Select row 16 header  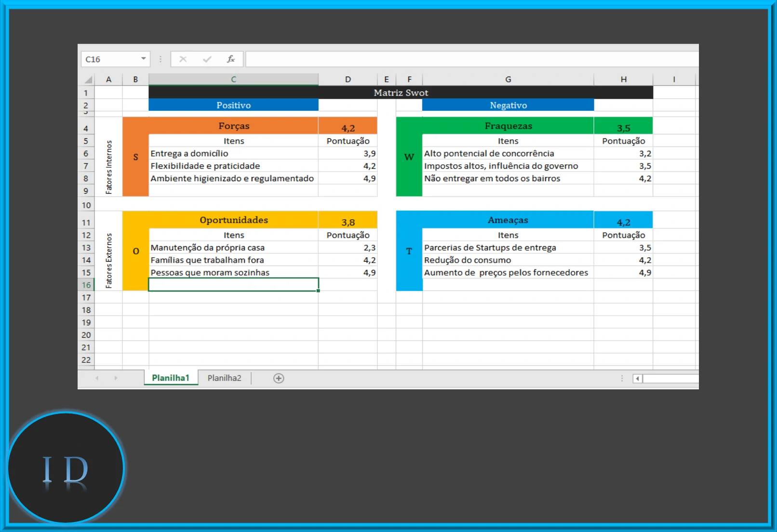(86, 285)
